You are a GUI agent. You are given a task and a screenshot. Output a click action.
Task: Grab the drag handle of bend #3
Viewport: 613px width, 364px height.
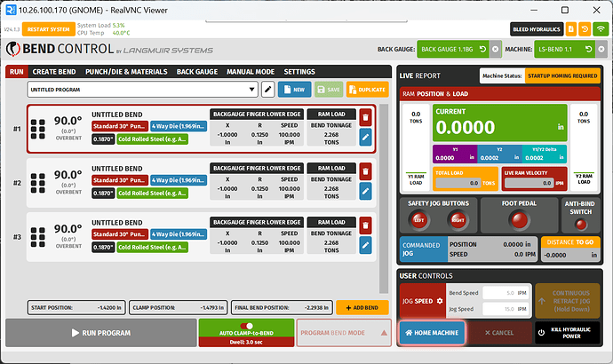(38, 237)
